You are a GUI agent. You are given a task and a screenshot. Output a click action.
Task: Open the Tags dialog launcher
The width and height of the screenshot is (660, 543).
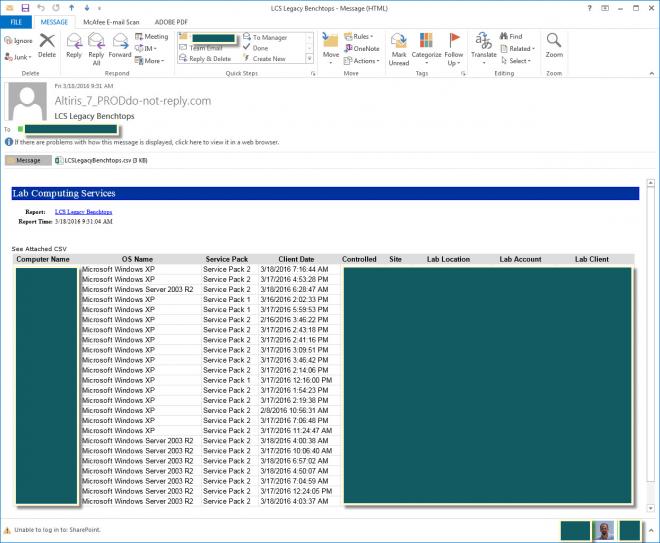[x=463, y=73]
